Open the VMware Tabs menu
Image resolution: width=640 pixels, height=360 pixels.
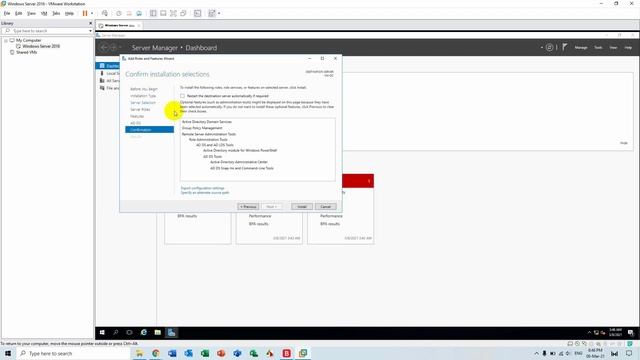click(56, 13)
